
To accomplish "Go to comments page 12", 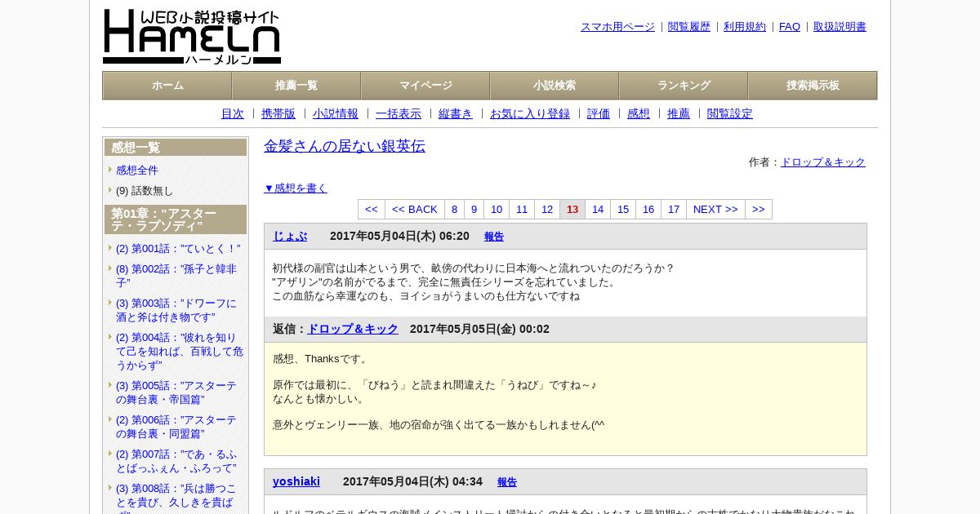I will pyautogui.click(x=547, y=210).
